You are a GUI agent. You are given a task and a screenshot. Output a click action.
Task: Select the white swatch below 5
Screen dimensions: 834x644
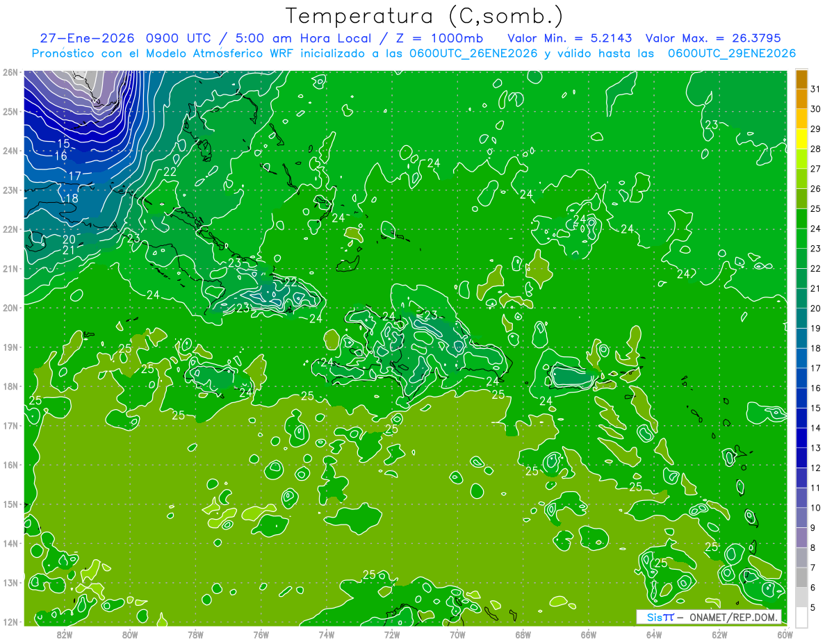point(802,616)
